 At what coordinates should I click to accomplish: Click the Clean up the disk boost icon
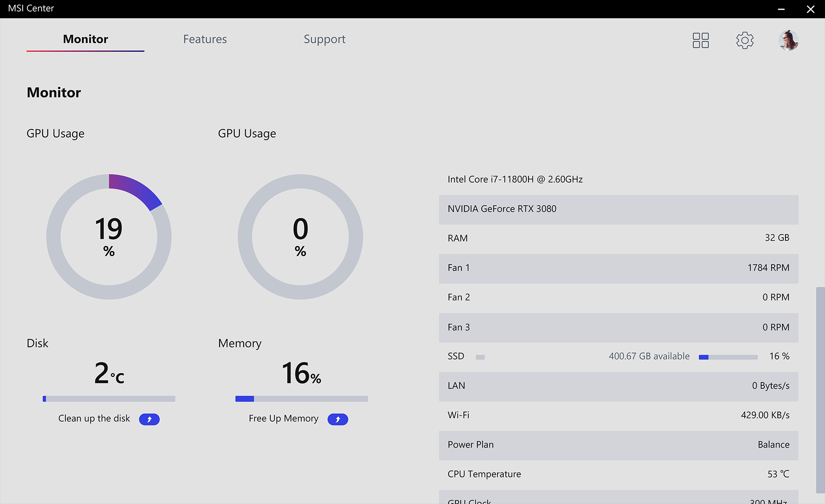point(149,419)
